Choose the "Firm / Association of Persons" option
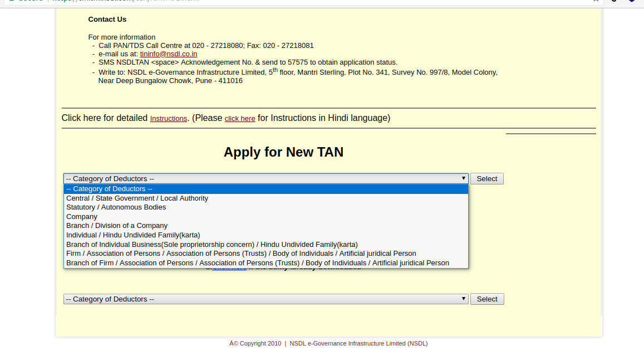Image resolution: width=644 pixels, height=350 pixels. pyautogui.click(x=240, y=253)
